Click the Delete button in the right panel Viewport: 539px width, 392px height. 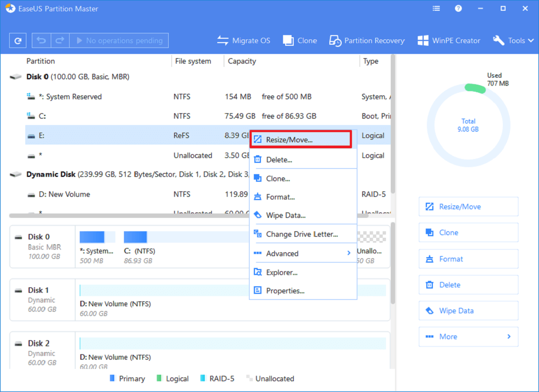tap(468, 285)
